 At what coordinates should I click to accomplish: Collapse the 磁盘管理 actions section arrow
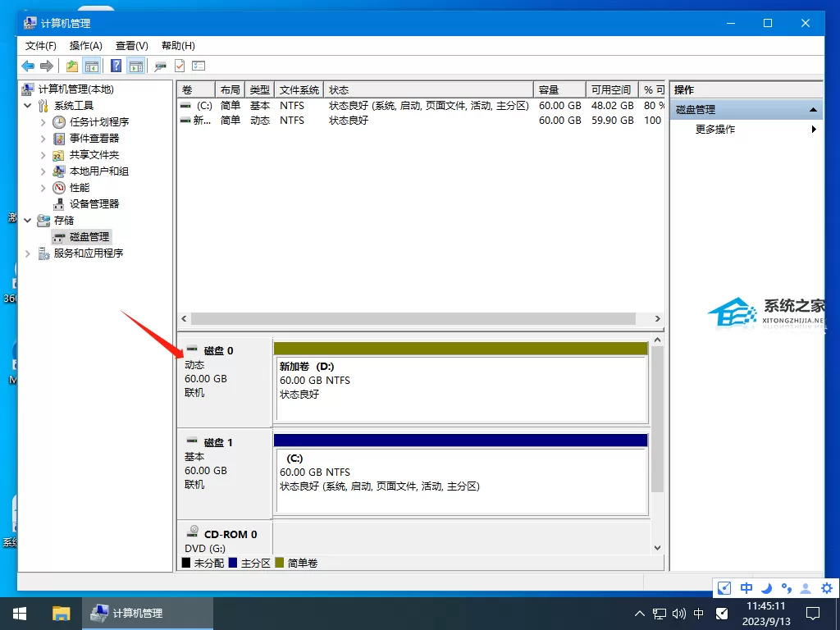point(813,110)
